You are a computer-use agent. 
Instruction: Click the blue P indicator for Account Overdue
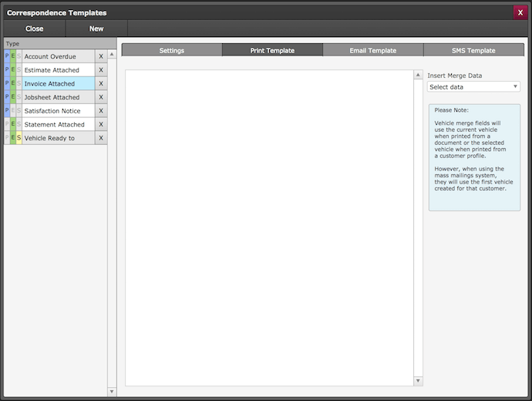click(7, 56)
